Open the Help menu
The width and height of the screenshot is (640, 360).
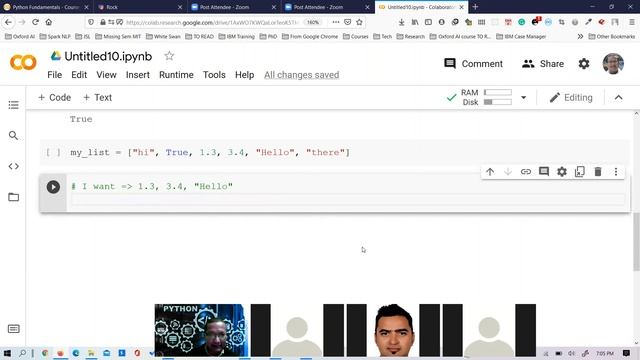tap(244, 75)
